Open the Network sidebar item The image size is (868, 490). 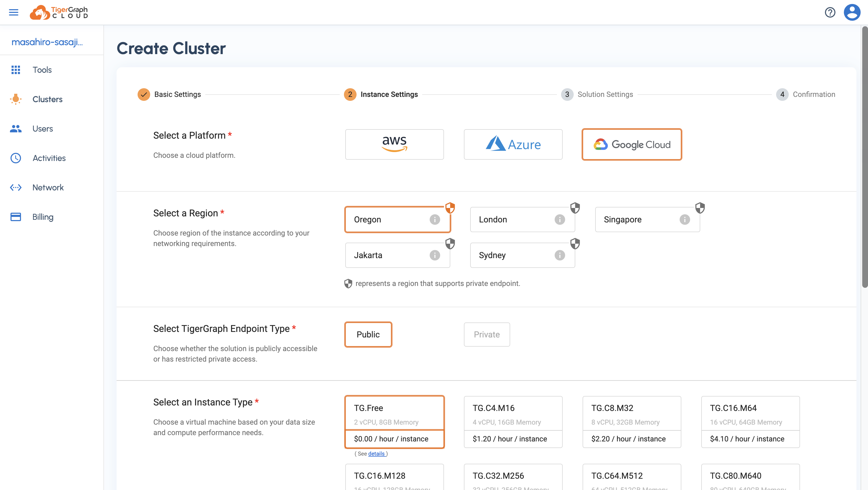tap(48, 187)
